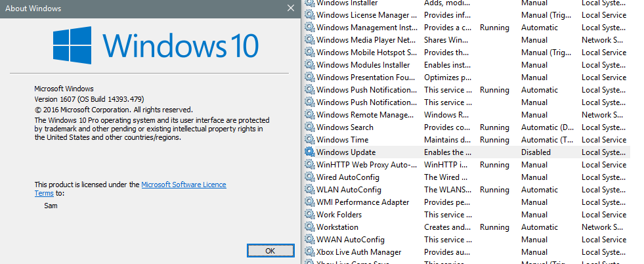The height and width of the screenshot is (264, 644).
Task: Click 'Windows R...' description of Windows Remote Manage...
Action: tap(446, 114)
